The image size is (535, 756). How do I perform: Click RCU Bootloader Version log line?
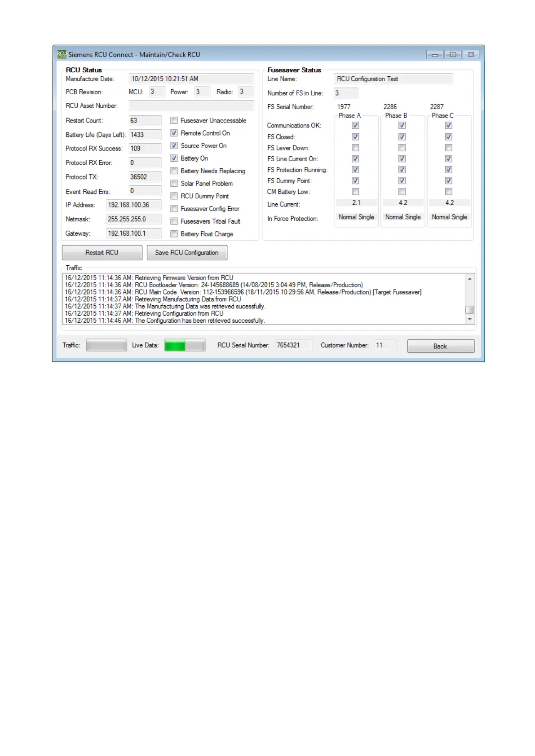click(214, 285)
